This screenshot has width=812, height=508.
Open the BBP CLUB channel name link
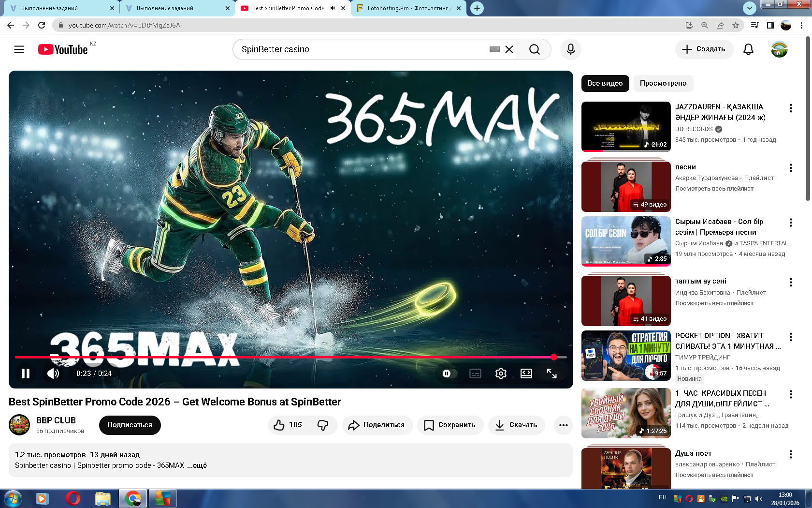pyautogui.click(x=56, y=420)
